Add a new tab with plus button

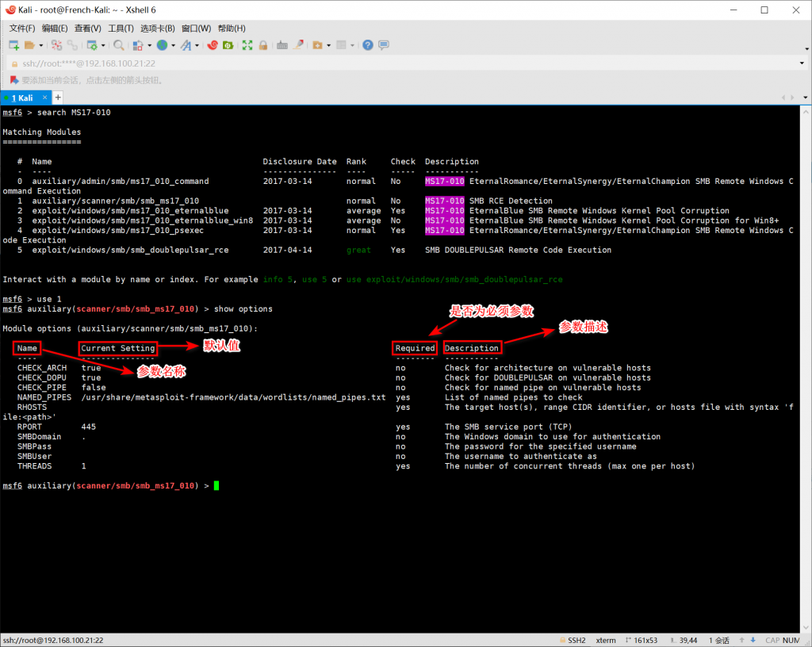(x=58, y=98)
